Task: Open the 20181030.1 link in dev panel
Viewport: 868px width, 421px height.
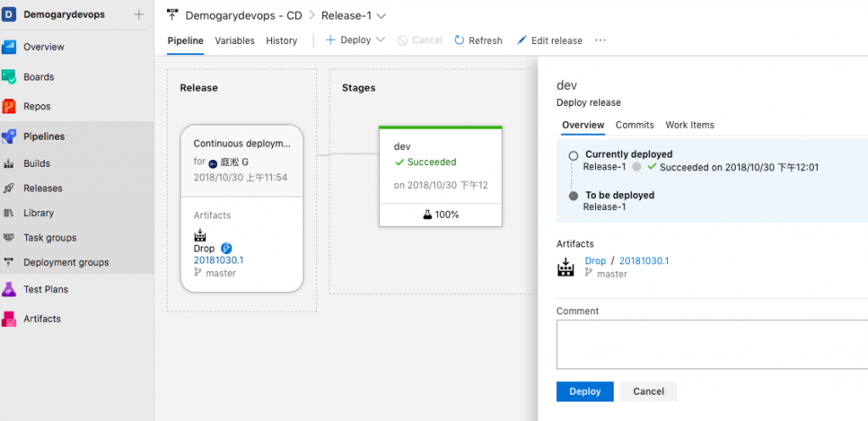Action: 644,261
